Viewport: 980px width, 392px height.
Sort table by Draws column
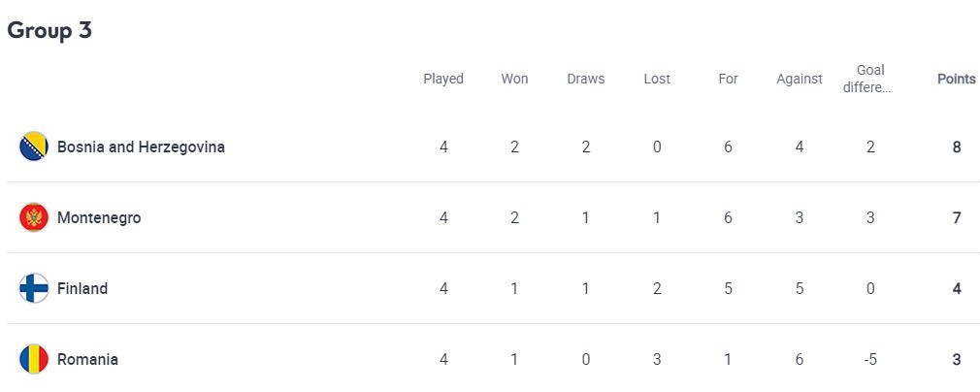(x=585, y=79)
